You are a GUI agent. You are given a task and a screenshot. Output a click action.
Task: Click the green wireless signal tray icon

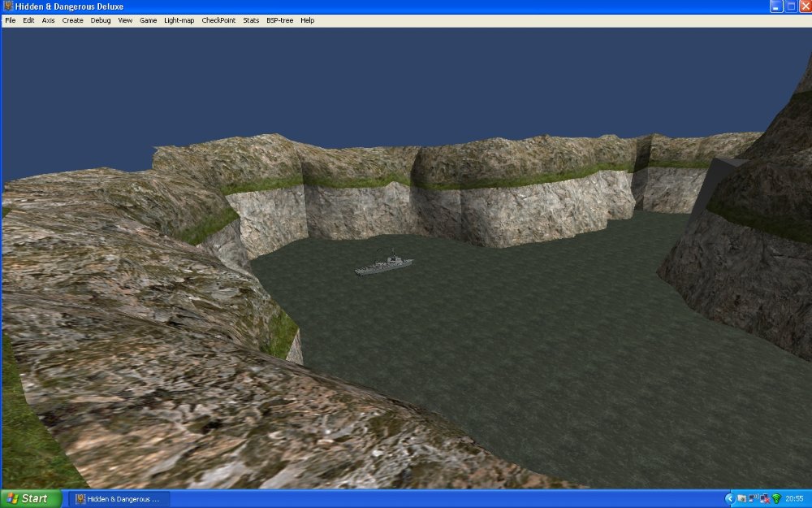coord(776,499)
